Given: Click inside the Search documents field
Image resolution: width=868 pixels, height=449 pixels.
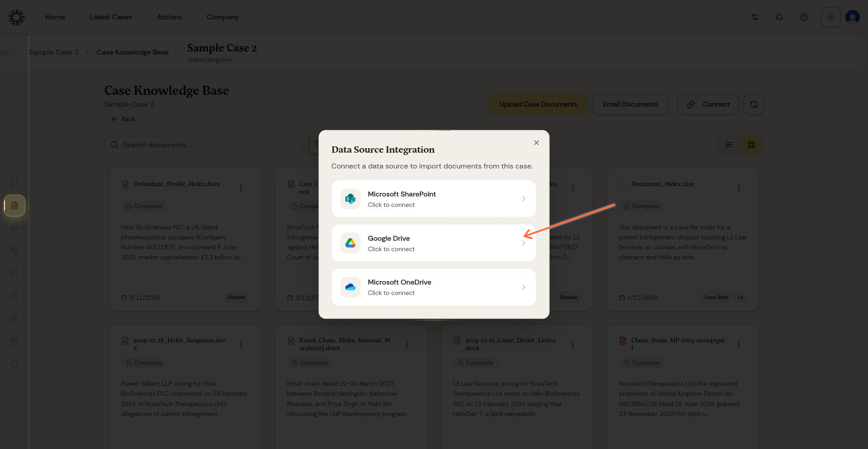Looking at the screenshot, I should coord(203,145).
